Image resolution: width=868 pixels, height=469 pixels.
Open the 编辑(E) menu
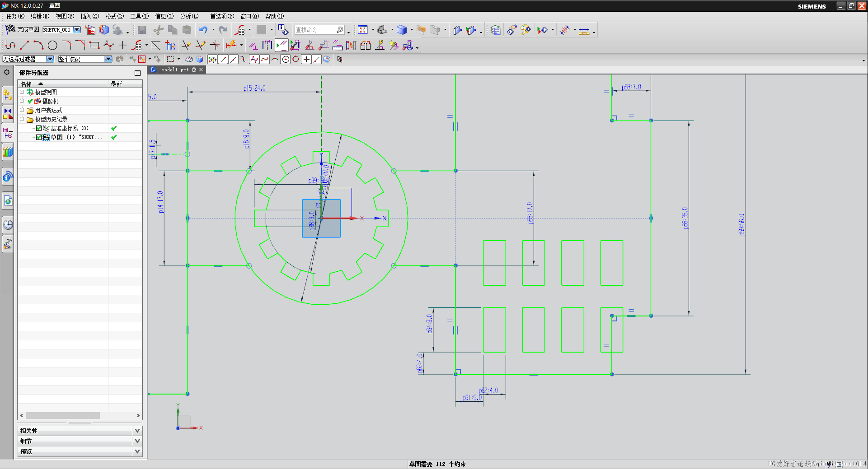(x=40, y=16)
